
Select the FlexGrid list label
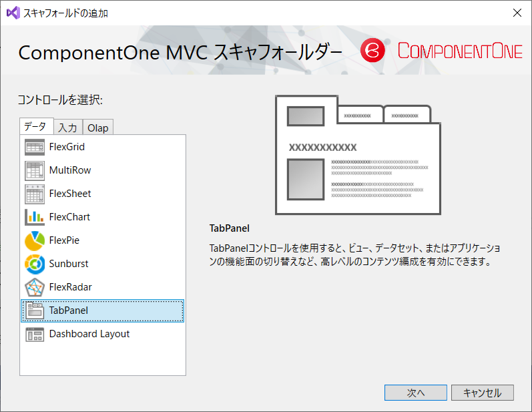click(67, 147)
